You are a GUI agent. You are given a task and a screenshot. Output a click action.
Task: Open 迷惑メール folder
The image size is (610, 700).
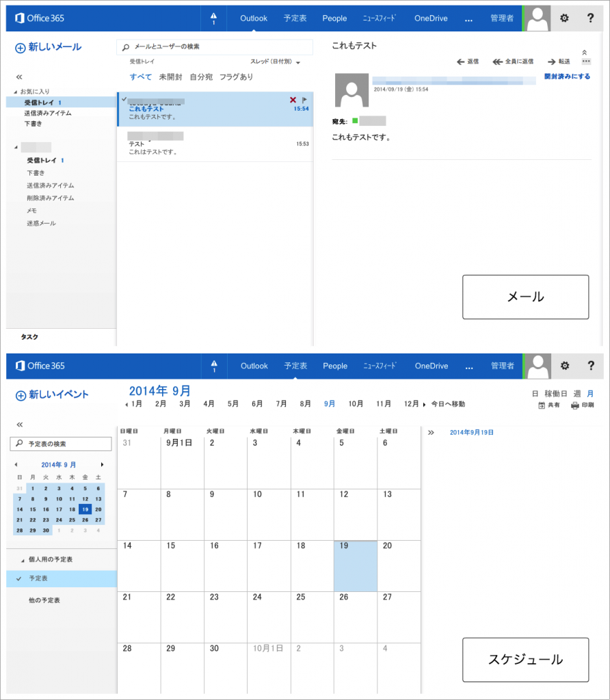coord(41,224)
